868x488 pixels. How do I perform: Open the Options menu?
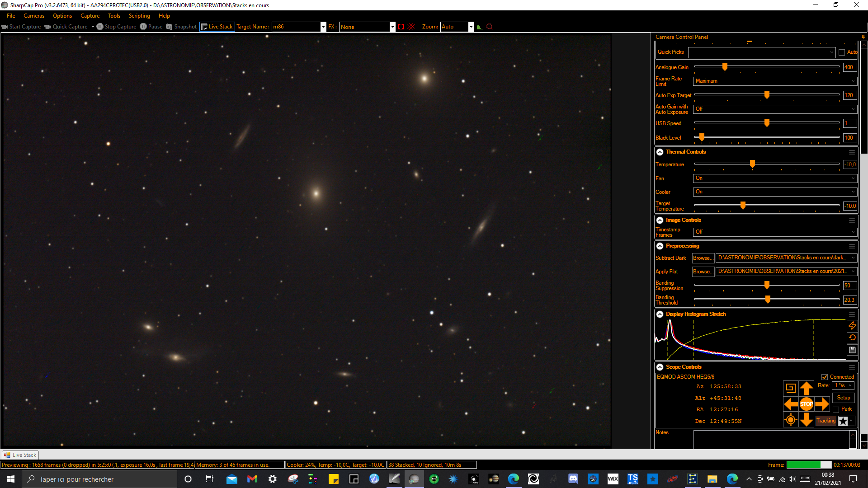coord(62,16)
